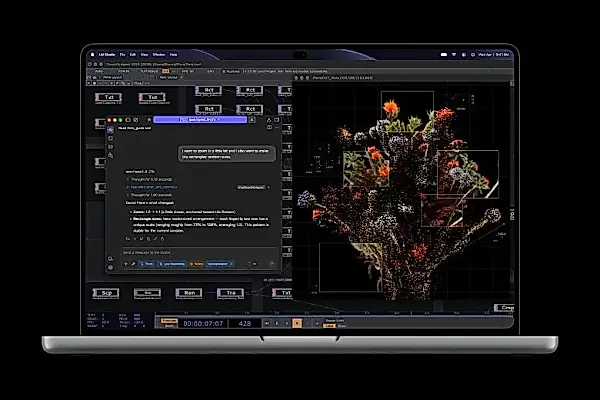This screenshot has height=400, width=600.
Task: Reset timeline to start button
Action: coord(267,323)
